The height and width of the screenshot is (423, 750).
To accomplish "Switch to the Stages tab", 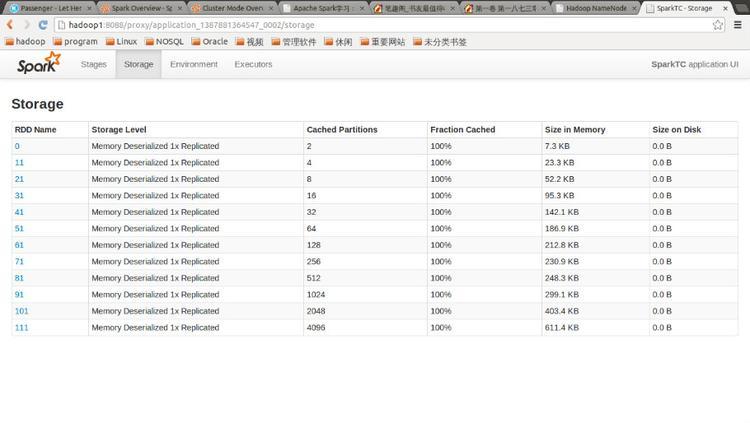I will pos(93,64).
